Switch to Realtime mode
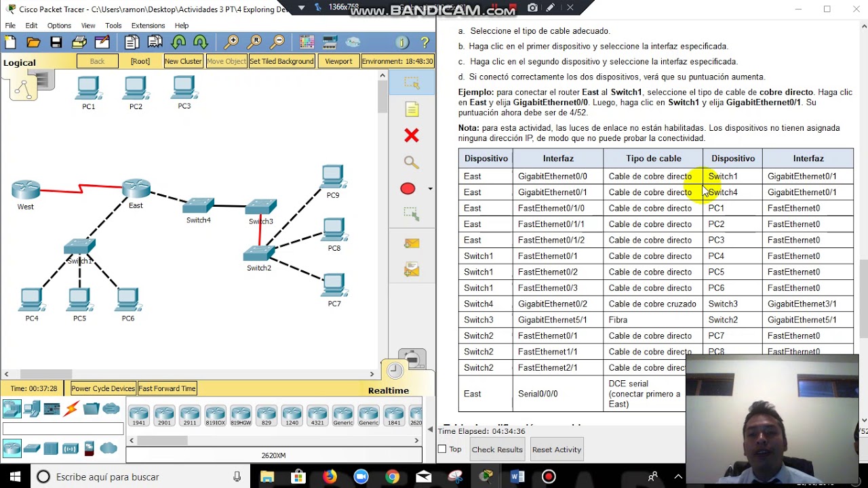The image size is (868, 488). click(x=389, y=390)
